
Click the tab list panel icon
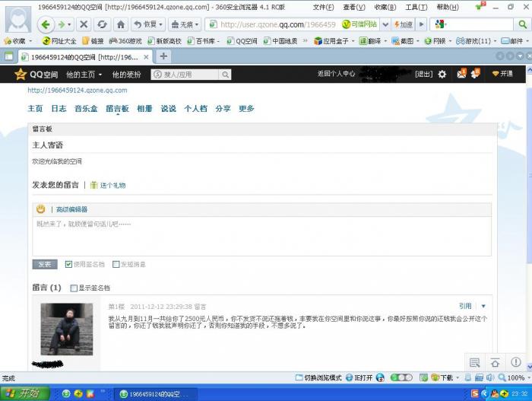point(9,56)
